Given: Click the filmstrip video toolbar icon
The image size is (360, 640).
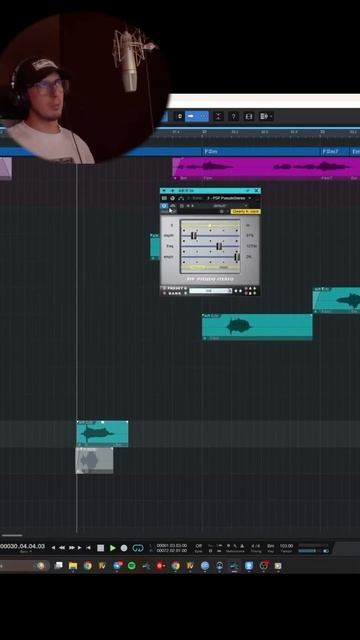Looking at the screenshot, I should [249, 116].
